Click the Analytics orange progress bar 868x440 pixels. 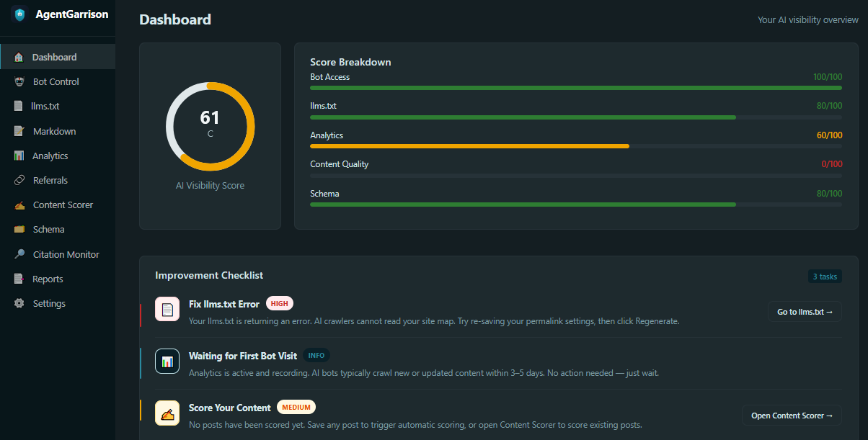[x=469, y=146]
